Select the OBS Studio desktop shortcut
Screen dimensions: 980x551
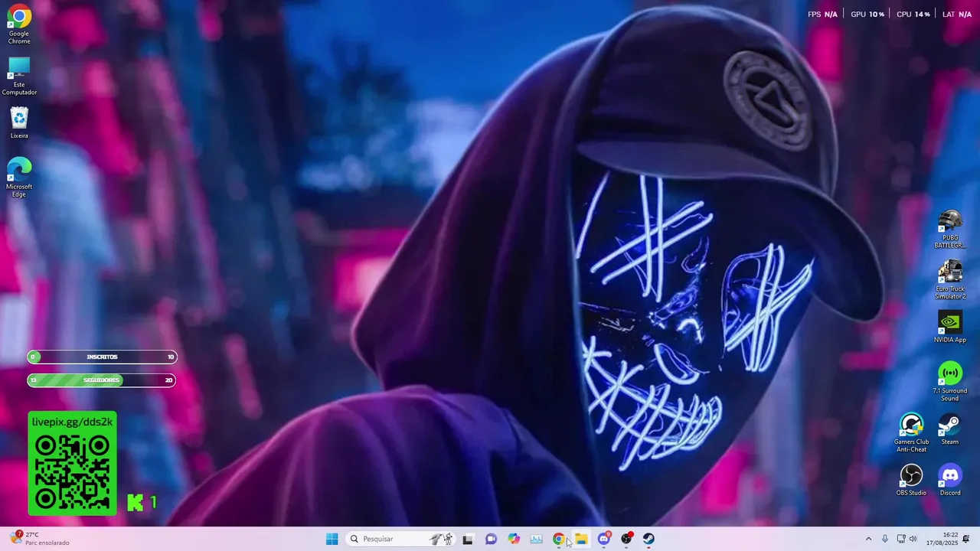coord(911,480)
